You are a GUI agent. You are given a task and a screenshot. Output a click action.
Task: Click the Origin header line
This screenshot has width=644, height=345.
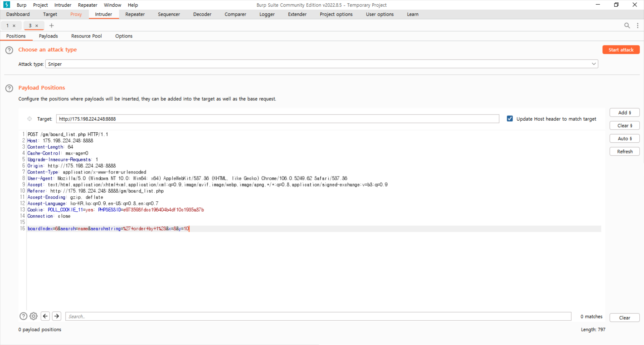tap(71, 166)
